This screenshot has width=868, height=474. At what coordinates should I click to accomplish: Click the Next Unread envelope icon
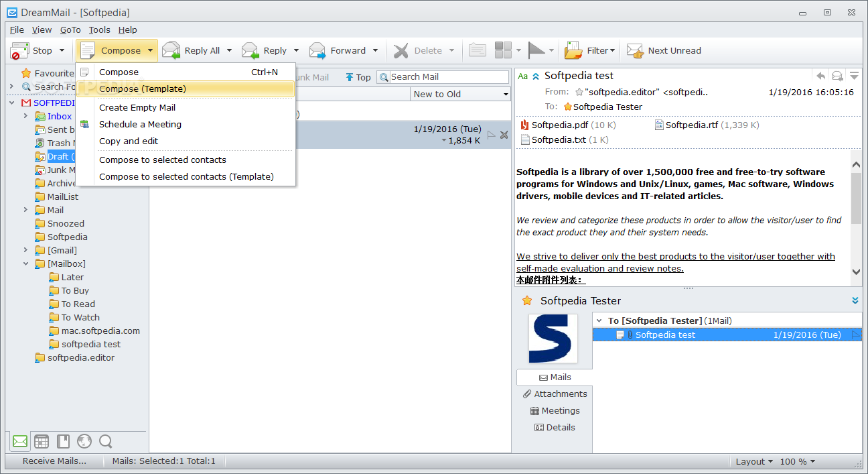(635, 50)
